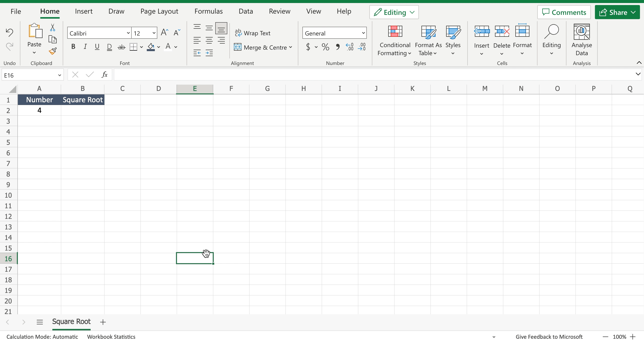Screen dimensions: 644x342
Task: Switch to the Formulas tab
Action: 208,11
